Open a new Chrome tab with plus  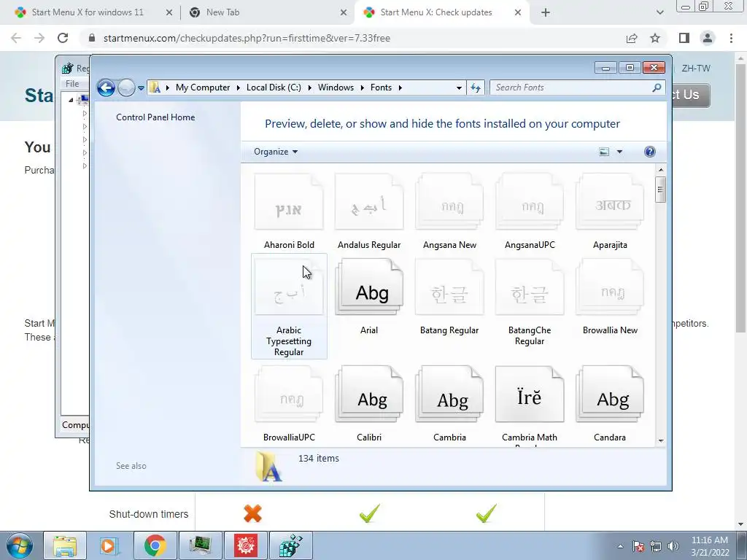click(x=546, y=12)
